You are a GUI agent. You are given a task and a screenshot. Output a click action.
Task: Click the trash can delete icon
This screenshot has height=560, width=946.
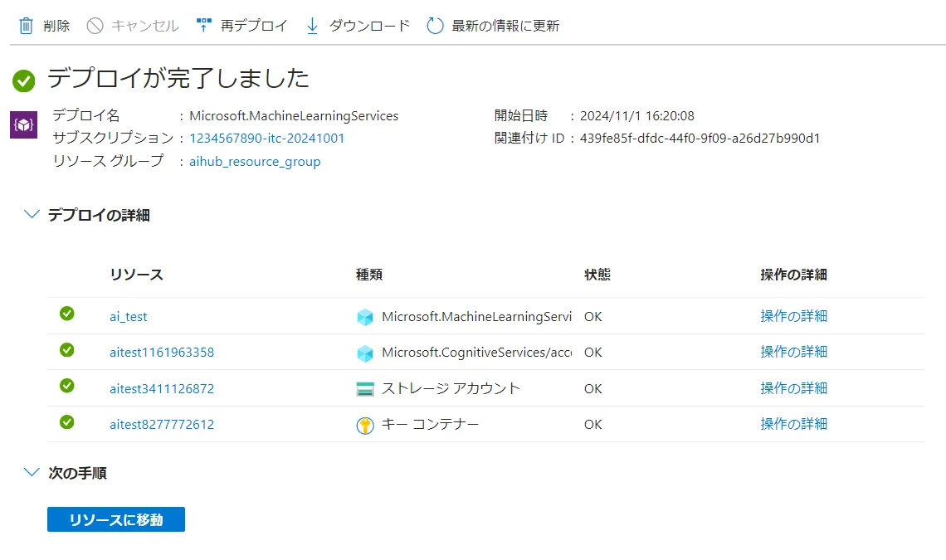point(27,26)
